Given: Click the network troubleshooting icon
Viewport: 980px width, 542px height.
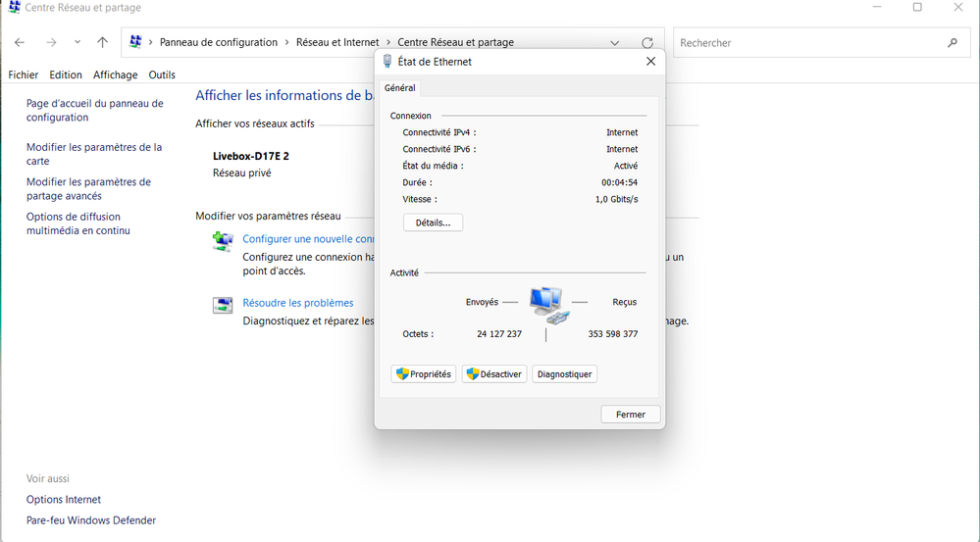Looking at the screenshot, I should 223,305.
